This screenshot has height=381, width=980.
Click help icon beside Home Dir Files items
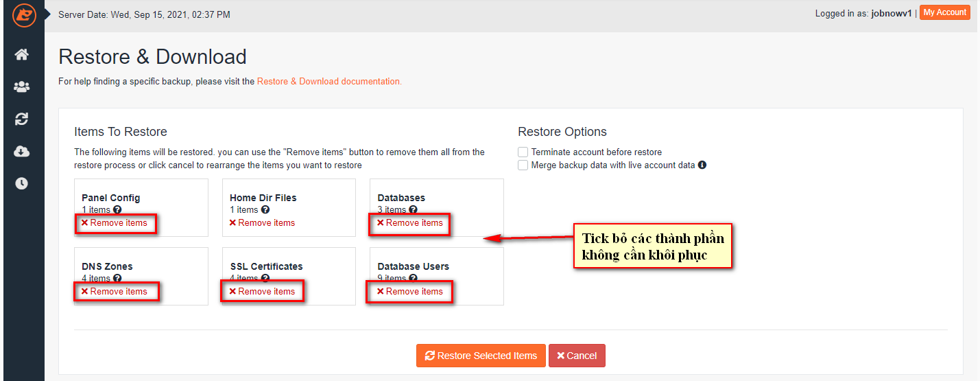click(265, 210)
